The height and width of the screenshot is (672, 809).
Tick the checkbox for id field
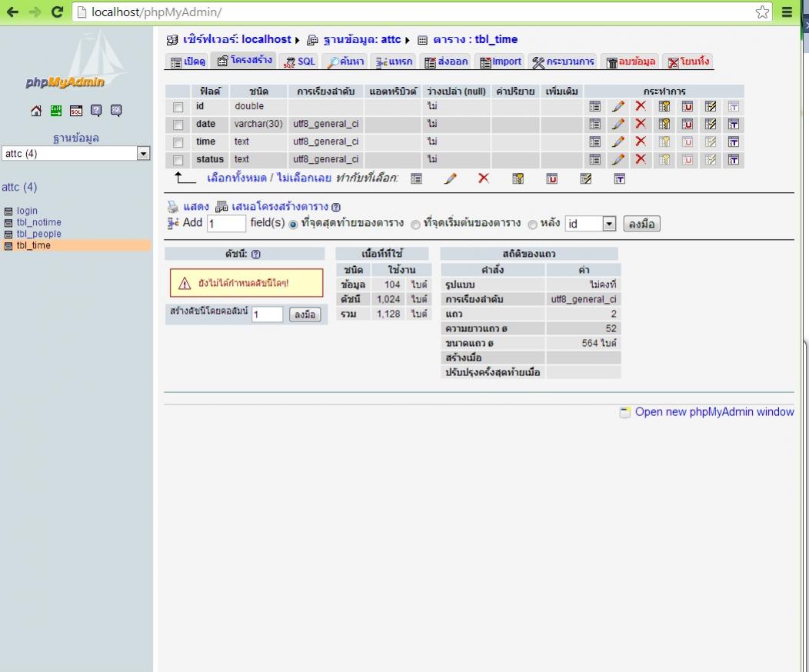178,108
